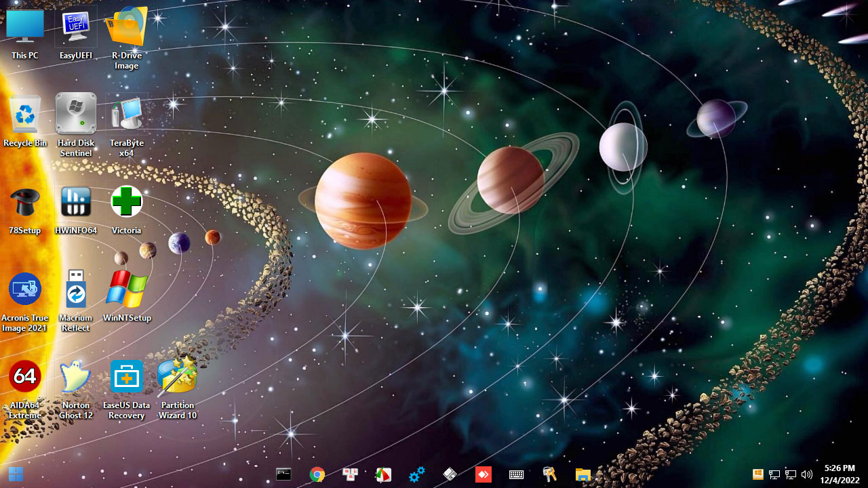Open the 5:26 PM clock and date
The height and width of the screenshot is (488, 868).
pos(840,474)
